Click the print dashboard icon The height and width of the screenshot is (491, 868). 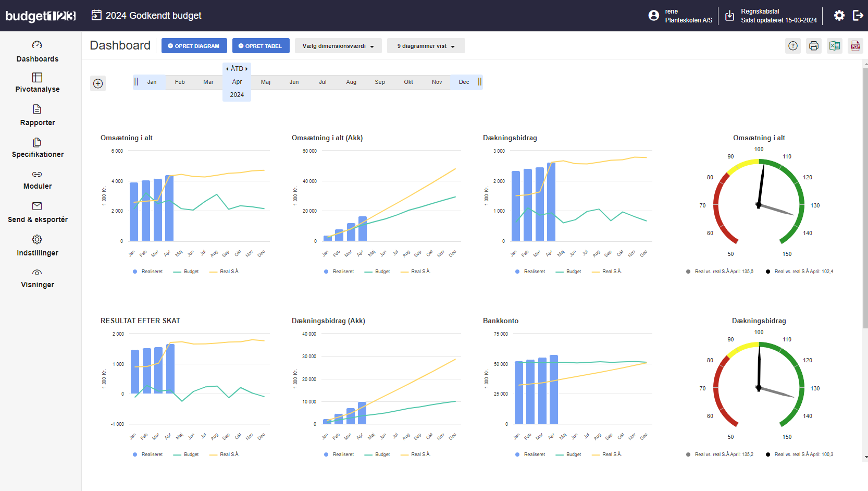click(x=813, y=46)
